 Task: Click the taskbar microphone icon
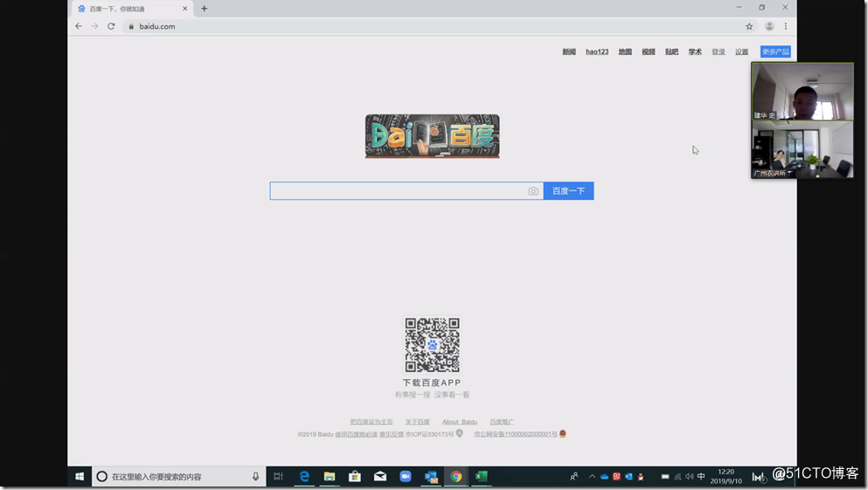(x=255, y=476)
